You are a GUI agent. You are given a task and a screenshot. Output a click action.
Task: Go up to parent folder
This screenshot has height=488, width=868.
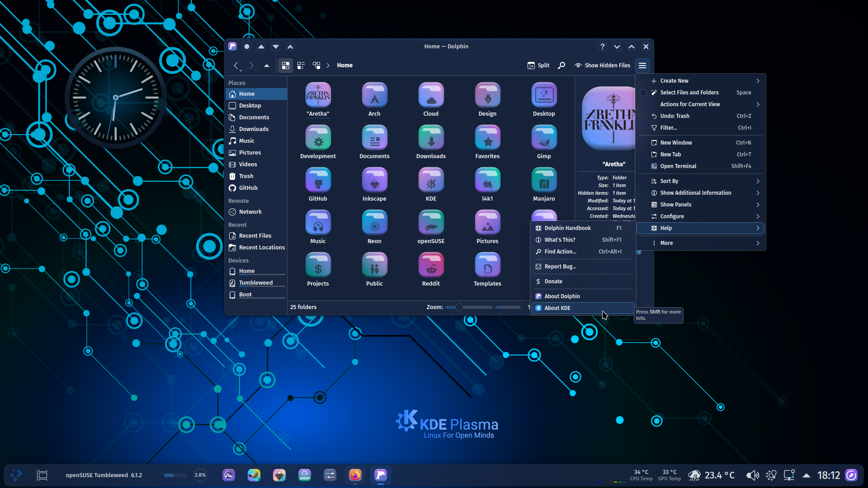point(267,66)
